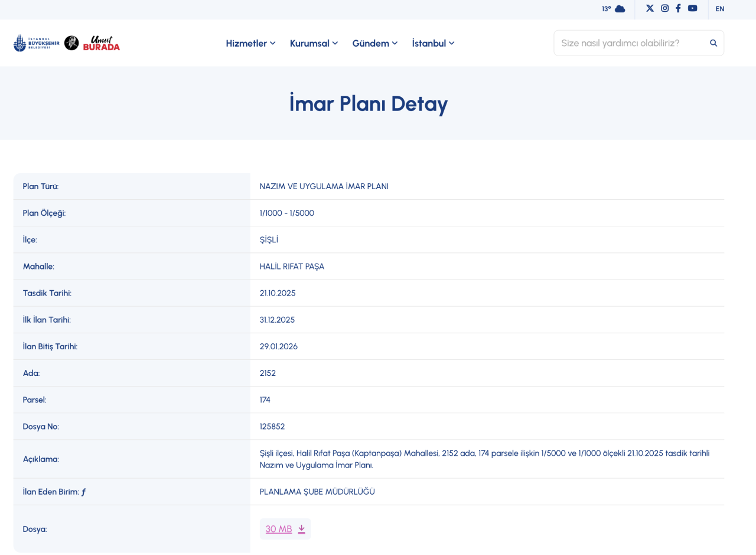Click the round Atatürk portrait icon
The height and width of the screenshot is (555, 756).
[71, 43]
